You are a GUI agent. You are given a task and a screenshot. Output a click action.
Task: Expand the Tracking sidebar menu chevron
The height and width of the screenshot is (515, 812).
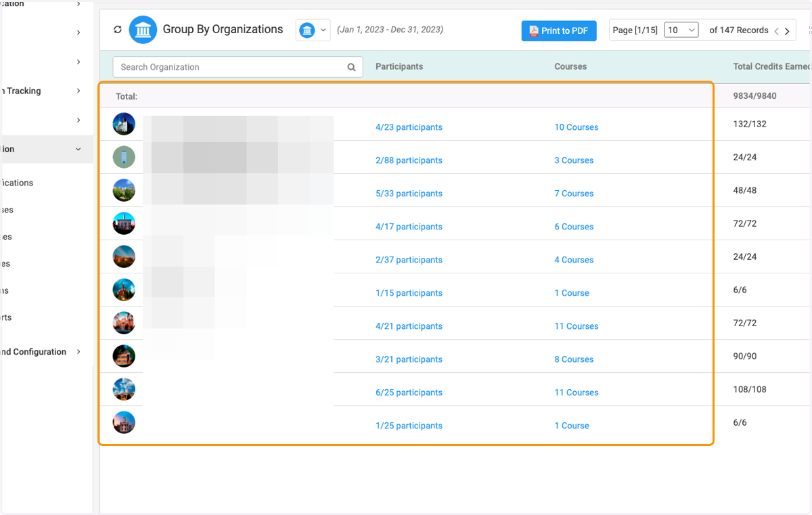pyautogui.click(x=78, y=91)
